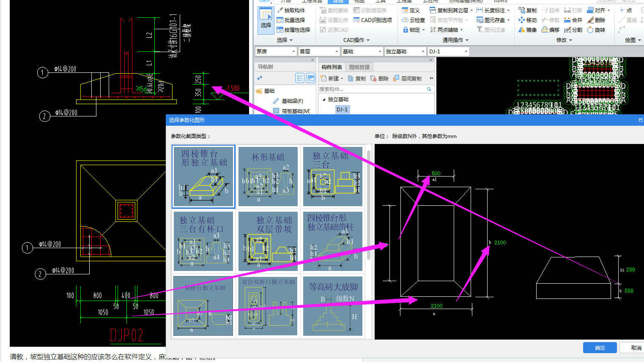Open 定义 definition panel

coord(411,10)
